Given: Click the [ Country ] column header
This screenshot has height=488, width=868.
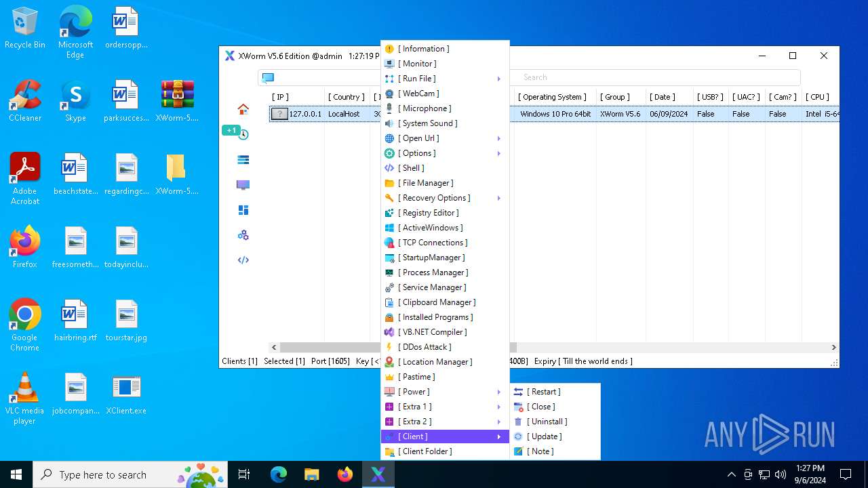Looking at the screenshot, I should 347,97.
